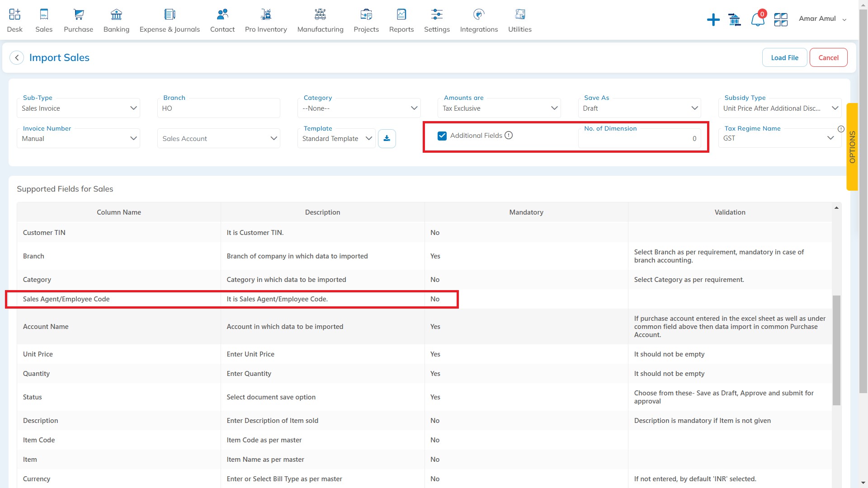
Task: Select the Sales menu tab
Action: [x=43, y=20]
